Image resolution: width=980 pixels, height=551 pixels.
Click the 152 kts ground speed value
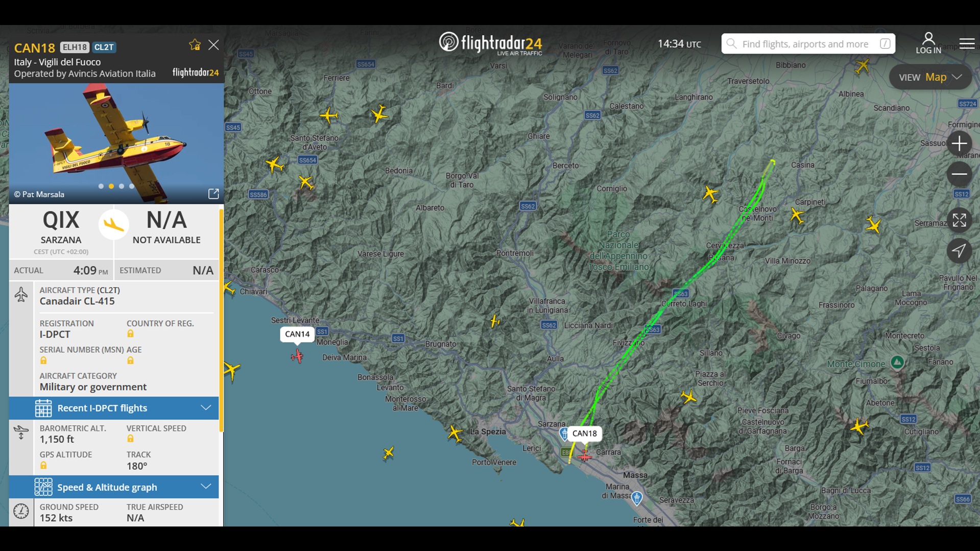coord(56,518)
